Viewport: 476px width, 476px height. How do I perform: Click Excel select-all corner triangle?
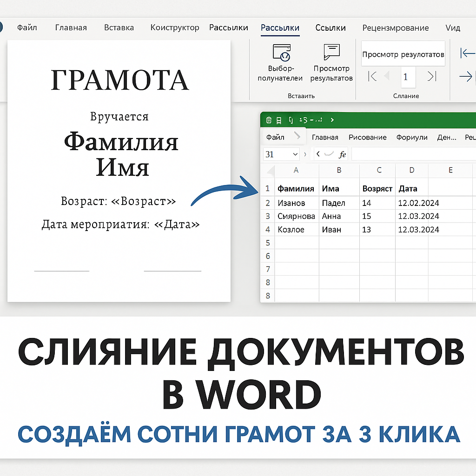271,172
